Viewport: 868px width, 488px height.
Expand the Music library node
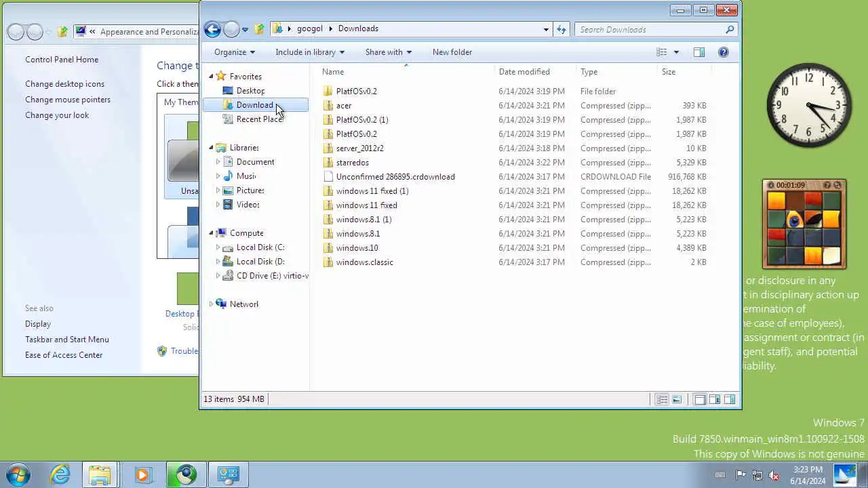218,176
